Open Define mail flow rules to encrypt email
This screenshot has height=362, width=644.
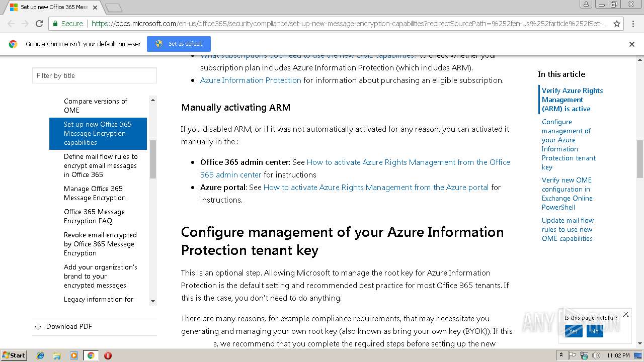point(101,165)
